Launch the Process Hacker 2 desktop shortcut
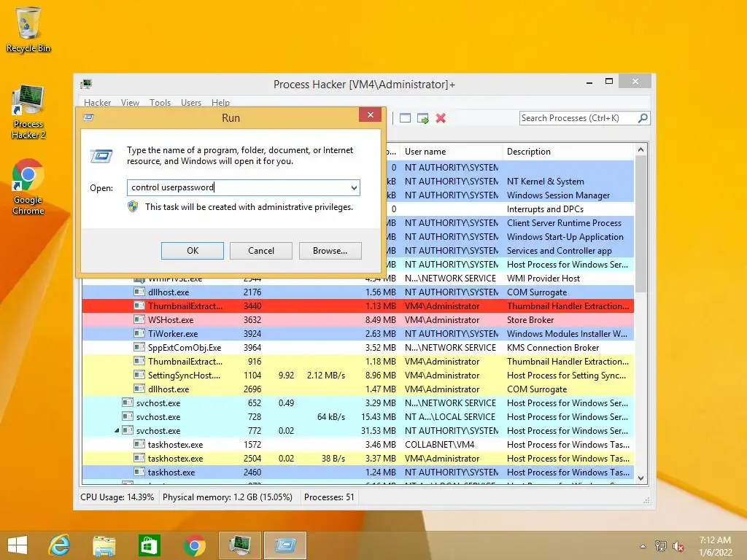The width and height of the screenshot is (747, 560). tap(28, 112)
